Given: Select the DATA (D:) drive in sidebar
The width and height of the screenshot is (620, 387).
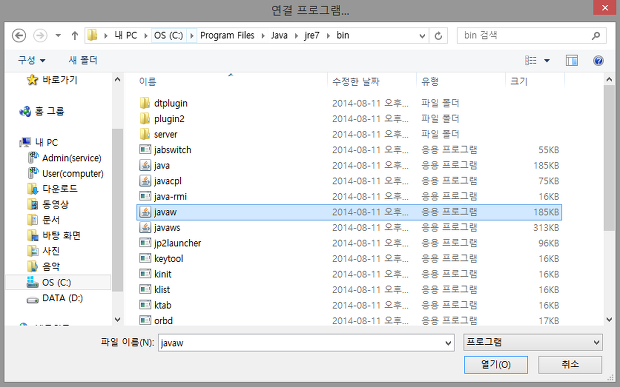Looking at the screenshot, I should click(55, 298).
